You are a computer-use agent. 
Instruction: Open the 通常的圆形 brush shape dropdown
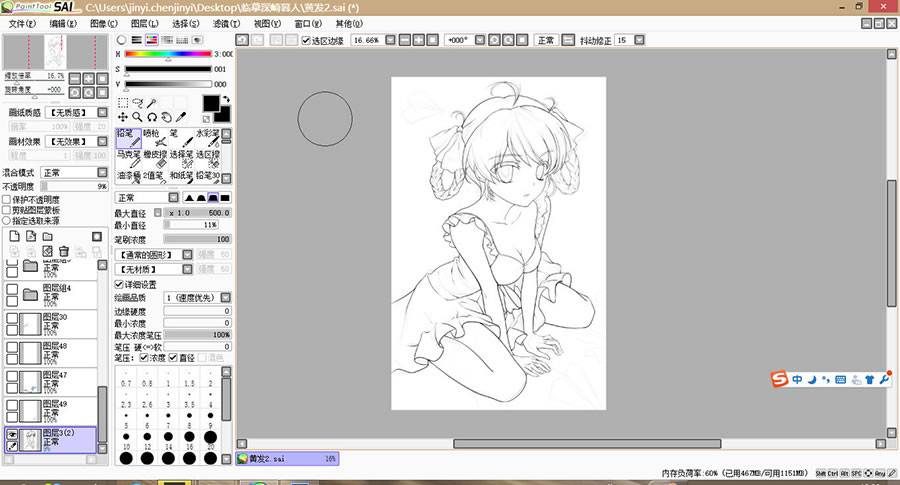(x=187, y=254)
